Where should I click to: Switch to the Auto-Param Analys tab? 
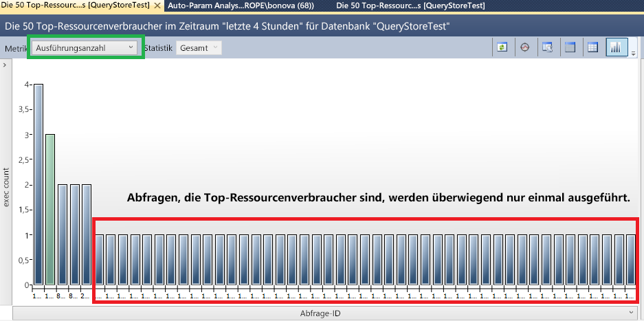[241, 5]
